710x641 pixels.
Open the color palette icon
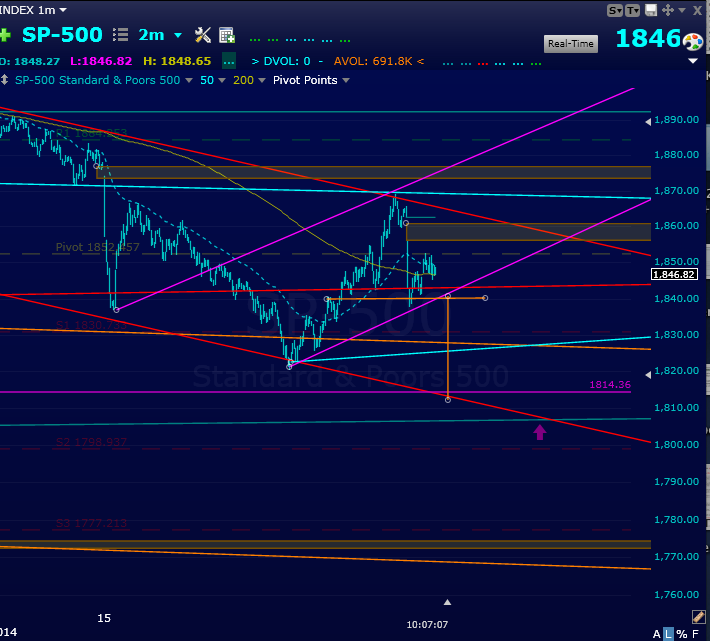pyautogui.click(x=693, y=42)
